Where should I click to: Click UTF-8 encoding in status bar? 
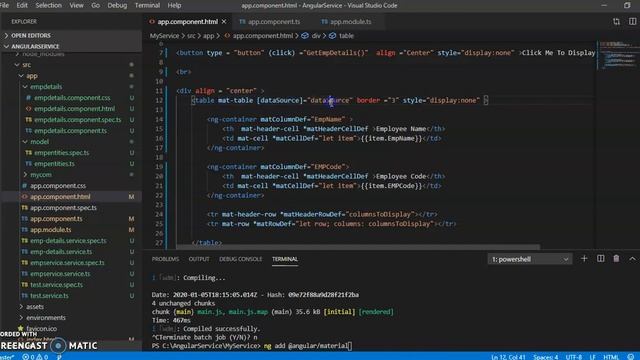(573, 357)
